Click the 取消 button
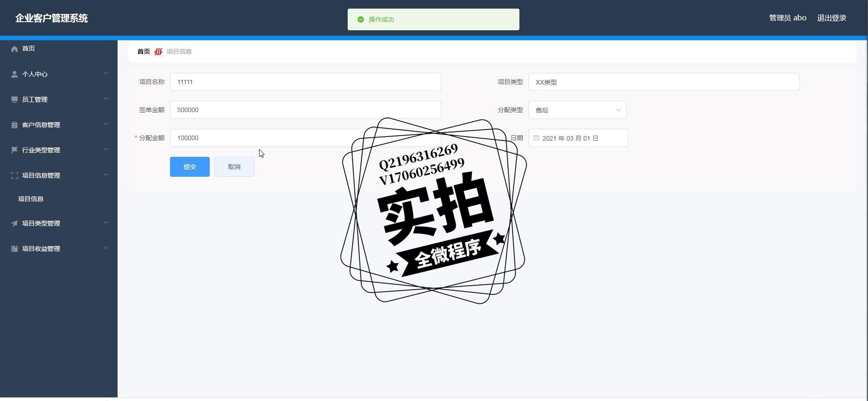This screenshot has width=868, height=401. 234,167
